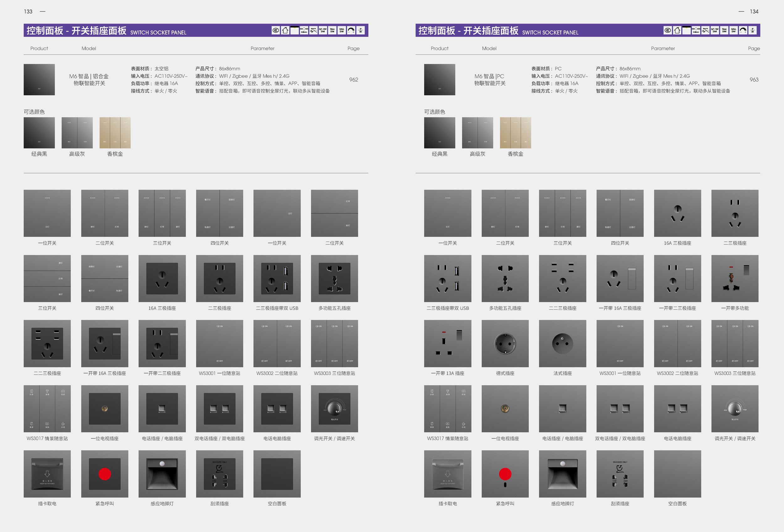Select WS3002 二位随意贴 switch on page 134
The width and height of the screenshot is (784, 532).
pos(677,343)
